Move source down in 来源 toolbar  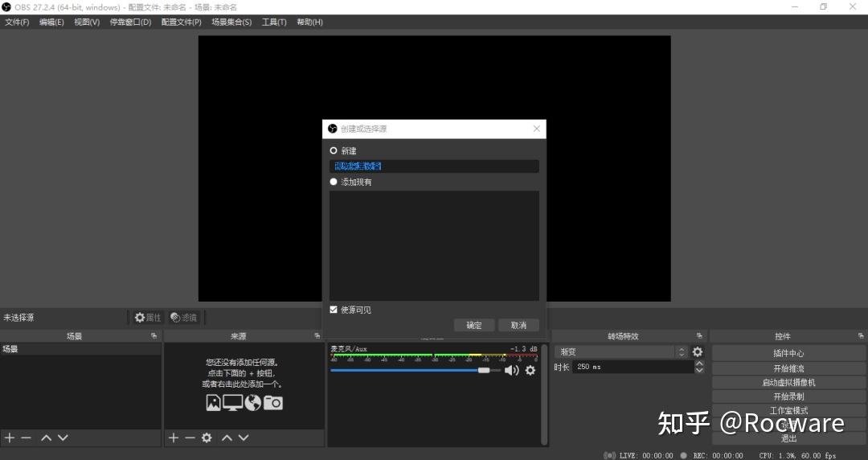click(x=244, y=437)
